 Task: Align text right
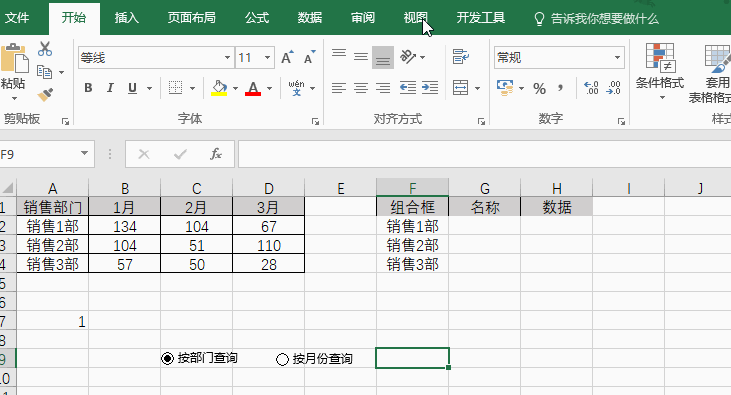[383, 88]
